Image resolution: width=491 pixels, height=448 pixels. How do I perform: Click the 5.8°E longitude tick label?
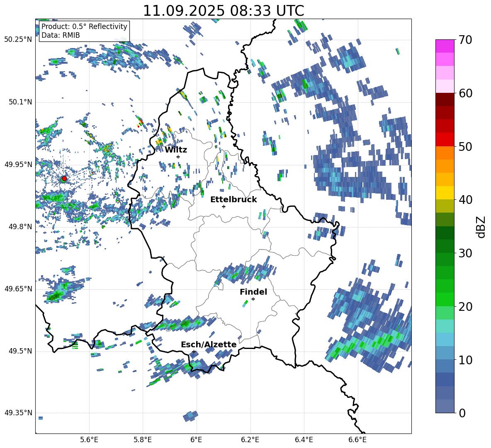tap(143, 440)
